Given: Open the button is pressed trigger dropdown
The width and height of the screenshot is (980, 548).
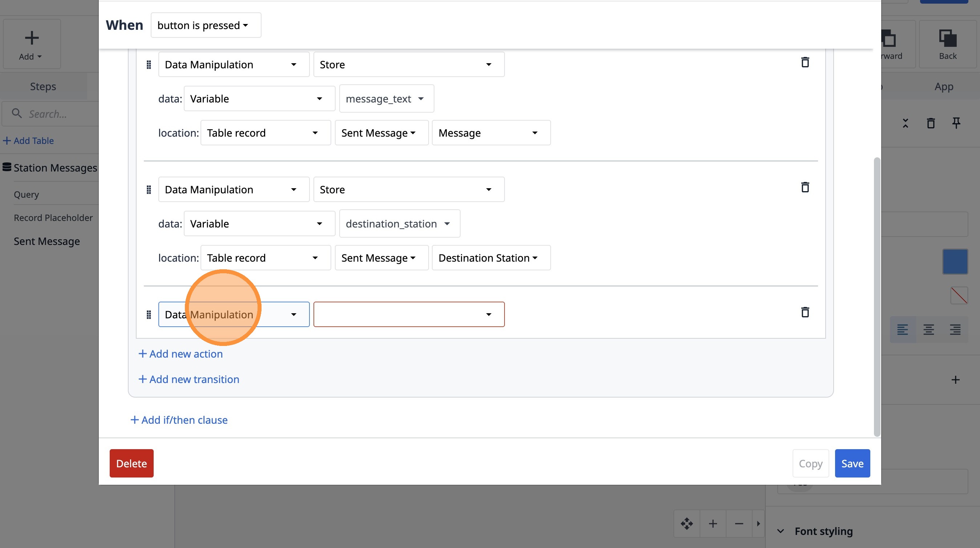Looking at the screenshot, I should (x=206, y=25).
